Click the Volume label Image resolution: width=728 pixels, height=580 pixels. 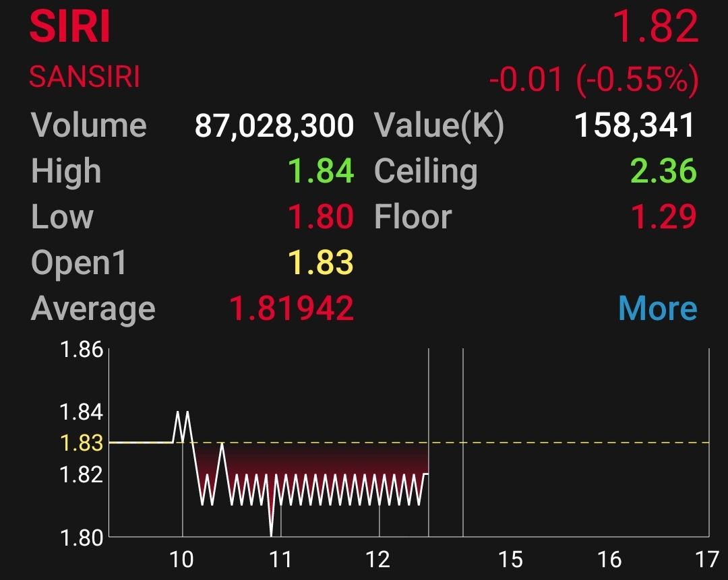point(89,125)
